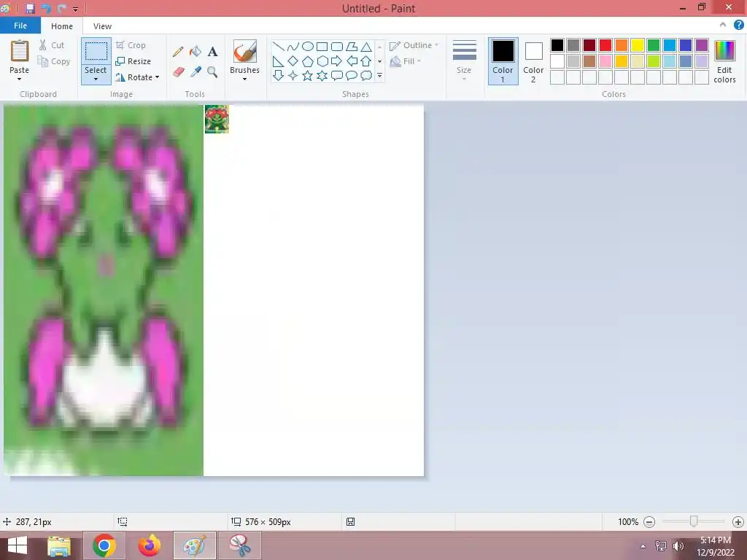The width and height of the screenshot is (747, 560).
Task: Pick the red color swatch
Action: tap(605, 45)
